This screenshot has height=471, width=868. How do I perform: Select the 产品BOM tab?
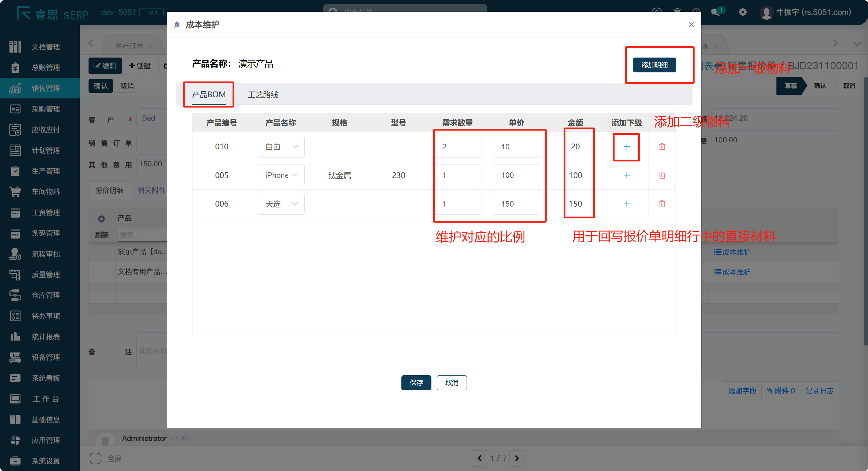[209, 95]
